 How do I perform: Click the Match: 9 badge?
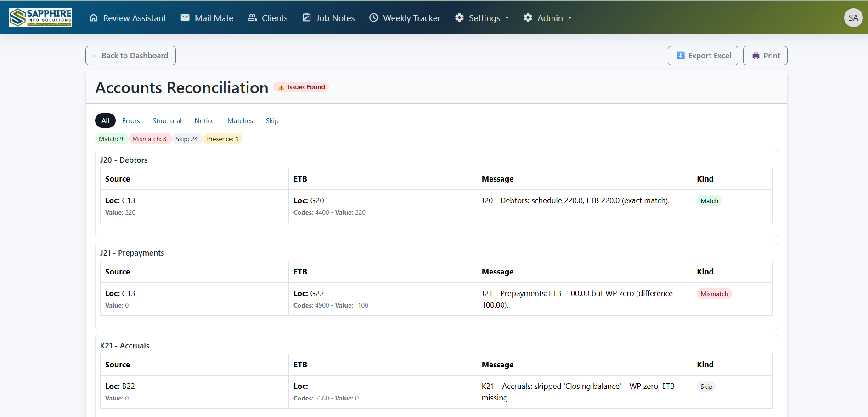click(111, 139)
